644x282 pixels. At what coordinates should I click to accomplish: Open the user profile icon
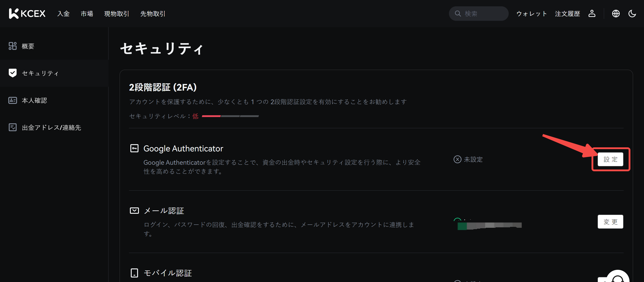point(592,14)
